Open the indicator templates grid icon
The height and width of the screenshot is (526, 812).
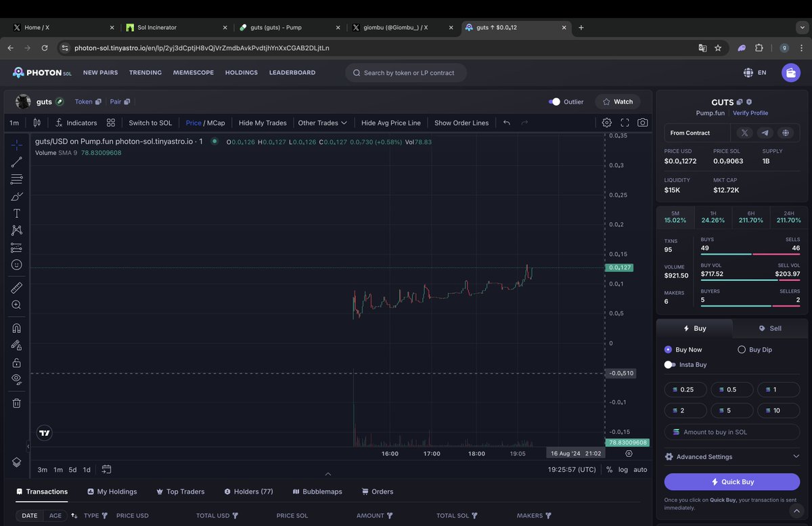pyautogui.click(x=111, y=123)
